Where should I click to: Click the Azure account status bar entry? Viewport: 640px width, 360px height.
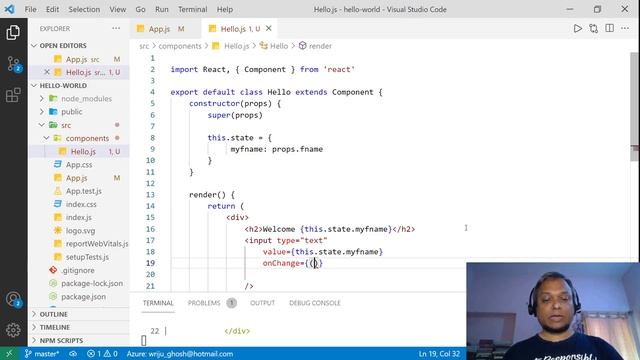click(x=180, y=353)
